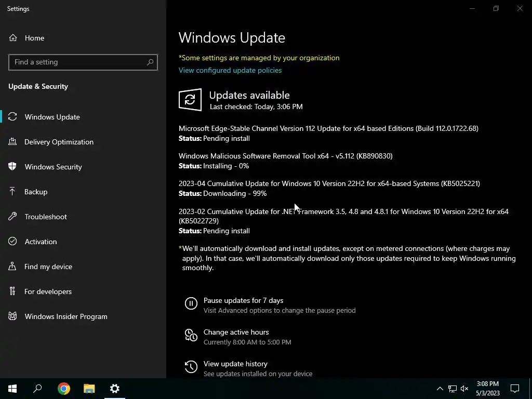Click the Update & Security heading

38,87
